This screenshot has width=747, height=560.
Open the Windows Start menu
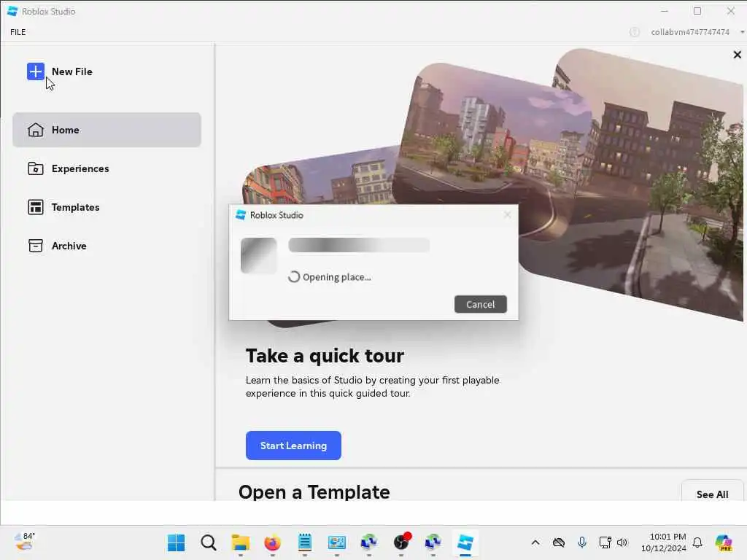[177, 542]
